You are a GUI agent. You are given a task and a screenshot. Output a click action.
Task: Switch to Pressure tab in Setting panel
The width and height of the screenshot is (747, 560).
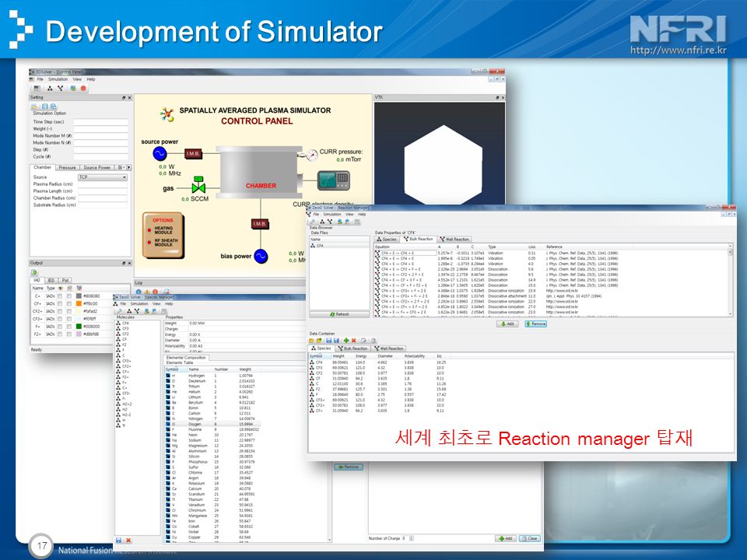pos(67,168)
